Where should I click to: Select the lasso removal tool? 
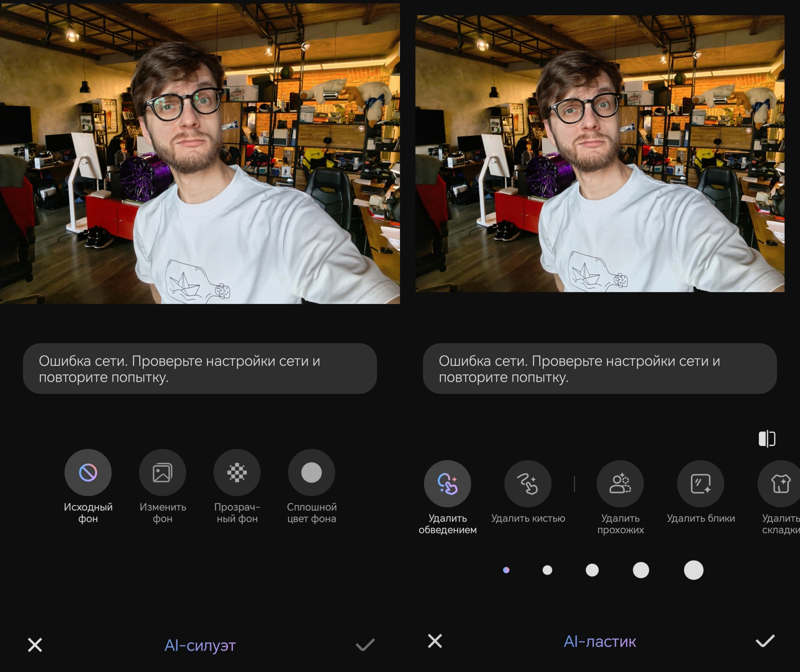[448, 484]
